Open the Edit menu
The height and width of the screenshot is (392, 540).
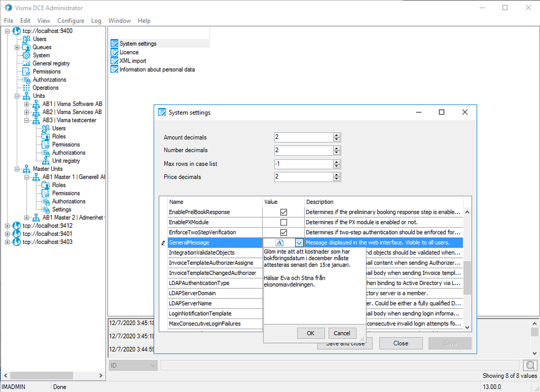pyautogui.click(x=25, y=21)
